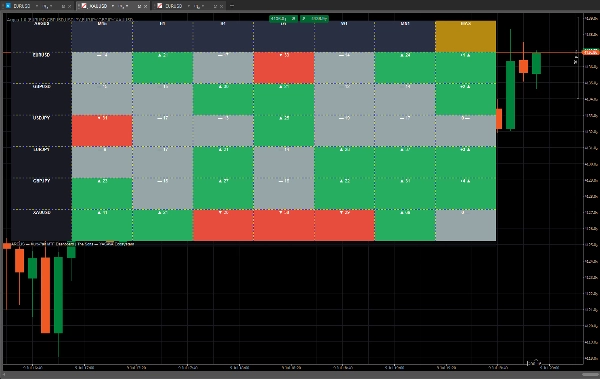Click the icon left of blue-icon EURUSD tab's close button
The height and width of the screenshot is (379, 600).
64,6
